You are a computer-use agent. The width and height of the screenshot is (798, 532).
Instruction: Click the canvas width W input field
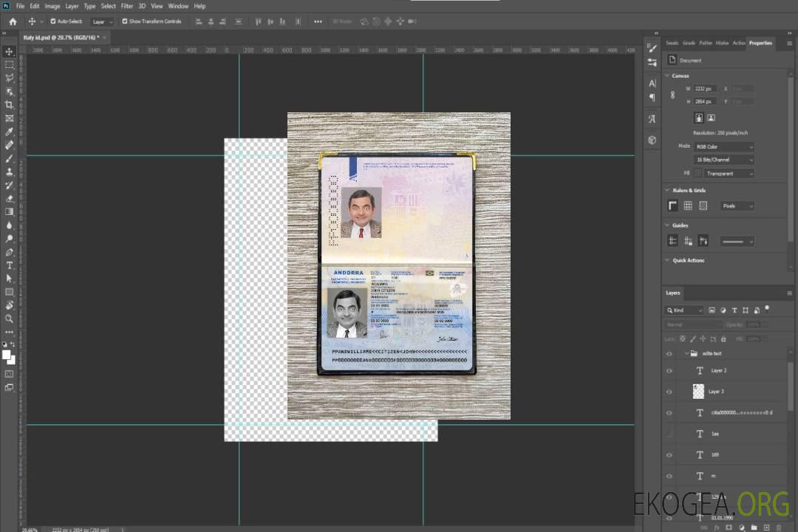[704, 89]
